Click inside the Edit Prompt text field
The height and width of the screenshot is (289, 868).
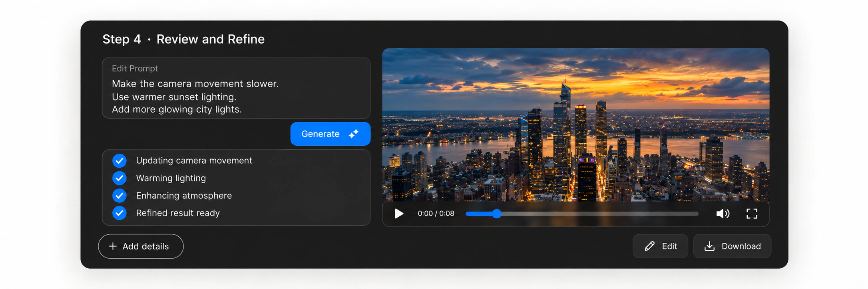(236, 88)
